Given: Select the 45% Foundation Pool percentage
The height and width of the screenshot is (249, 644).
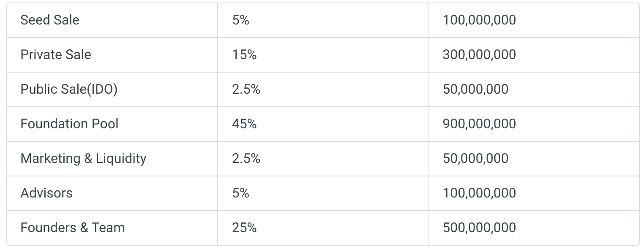Looking at the screenshot, I should 244,124.
